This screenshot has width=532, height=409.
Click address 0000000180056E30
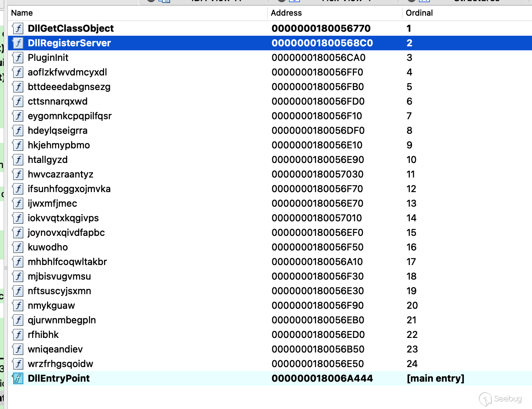pyautogui.click(x=318, y=291)
